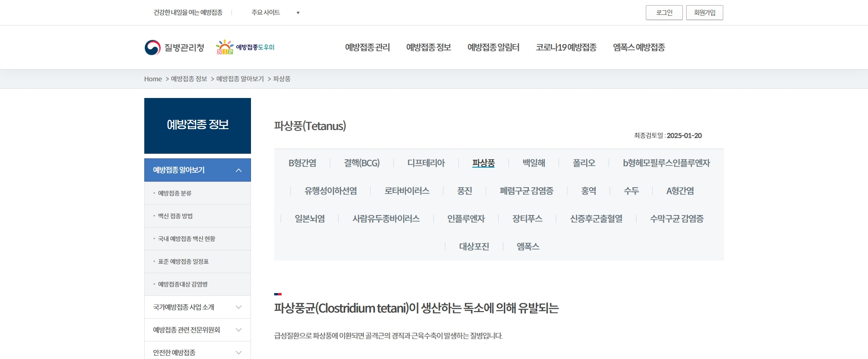Go to Home in the breadcrumb
This screenshot has width=868, height=359.
click(x=153, y=79)
